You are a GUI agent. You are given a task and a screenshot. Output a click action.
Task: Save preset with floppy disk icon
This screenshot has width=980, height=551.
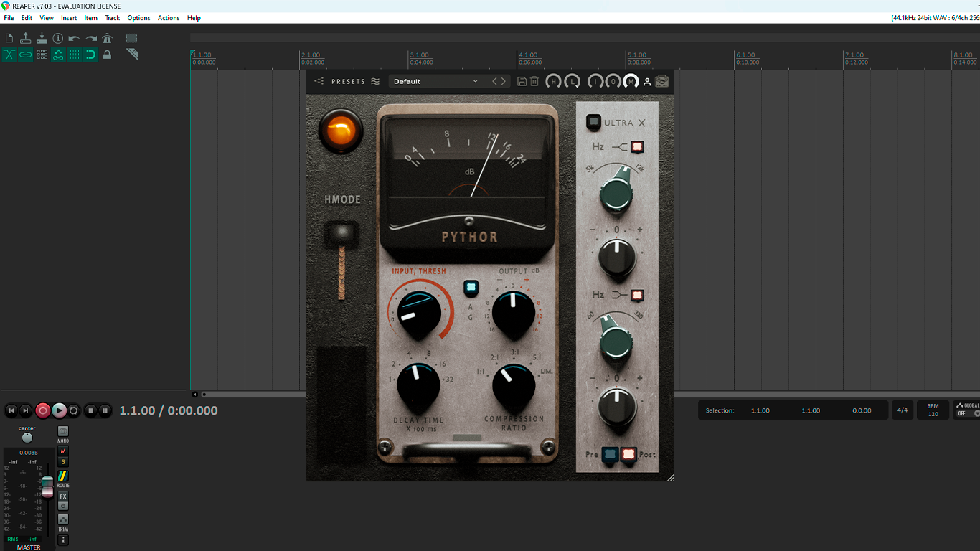pos(522,82)
